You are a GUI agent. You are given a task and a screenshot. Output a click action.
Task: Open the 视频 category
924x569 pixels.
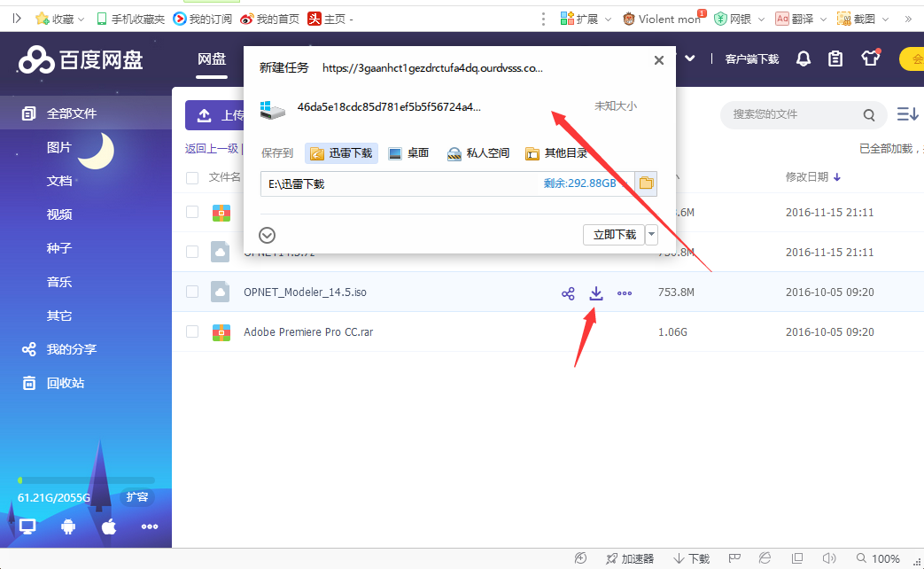[59, 214]
